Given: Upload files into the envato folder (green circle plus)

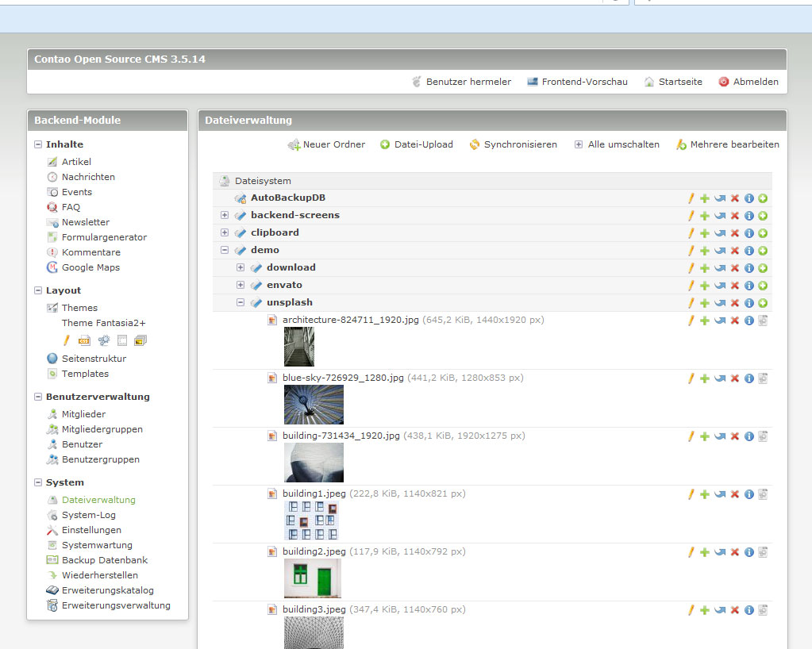Looking at the screenshot, I should [x=763, y=286].
